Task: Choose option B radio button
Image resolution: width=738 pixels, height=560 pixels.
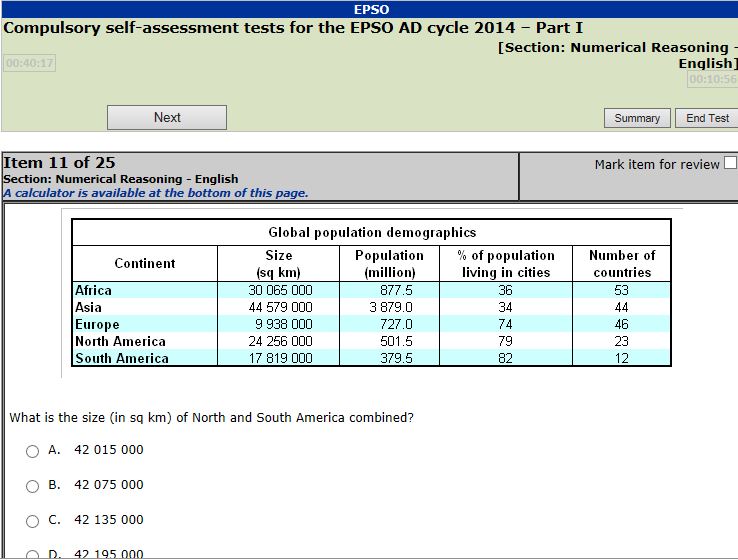Action: (x=33, y=486)
